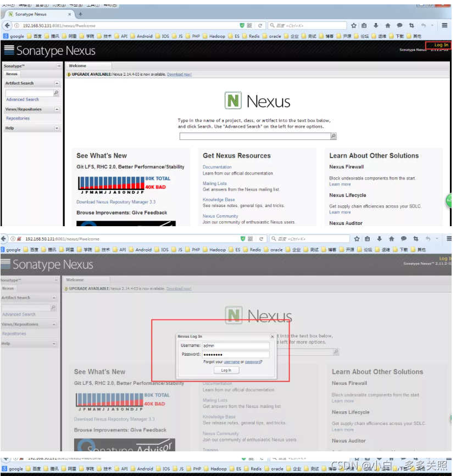Click forgot username link in login dialog
The width and height of the screenshot is (456, 476).
pyautogui.click(x=232, y=362)
